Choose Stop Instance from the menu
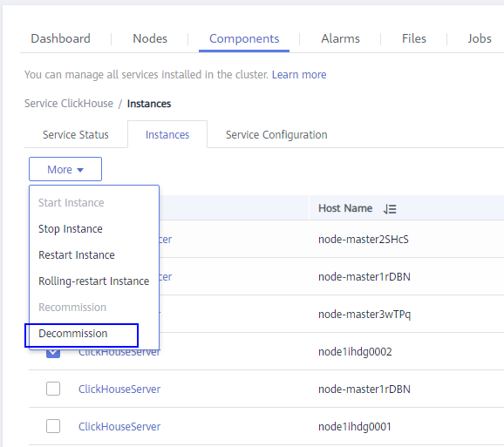504x447 pixels. coord(71,229)
